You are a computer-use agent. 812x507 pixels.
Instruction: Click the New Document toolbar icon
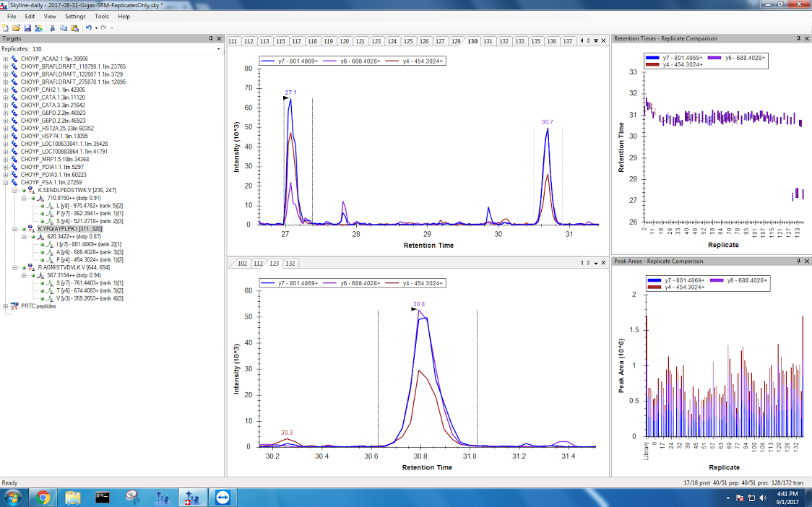coord(6,27)
